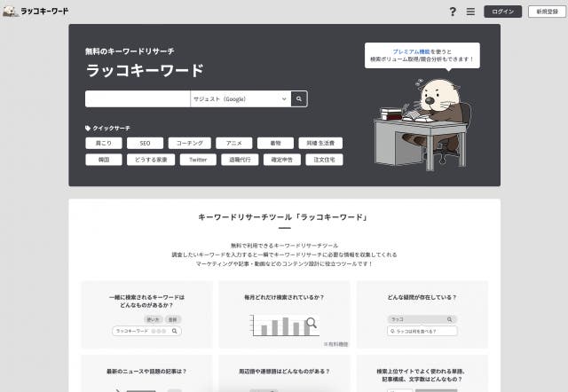Select the どうする家康 quick search tag
Viewport: 568px width, 392px height.
pos(151,160)
